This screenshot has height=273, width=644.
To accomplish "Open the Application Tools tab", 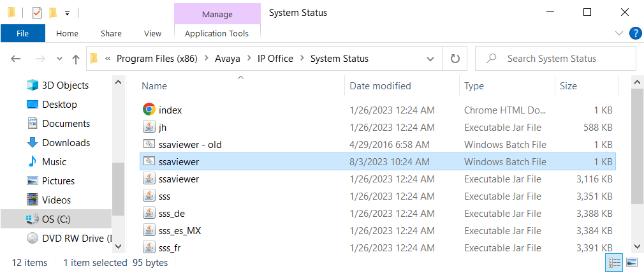I will tap(217, 33).
